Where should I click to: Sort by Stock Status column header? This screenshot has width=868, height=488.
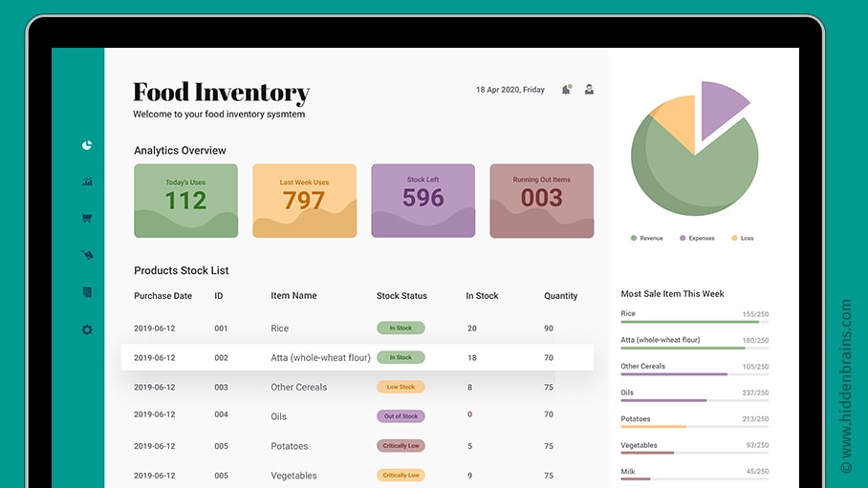click(401, 296)
